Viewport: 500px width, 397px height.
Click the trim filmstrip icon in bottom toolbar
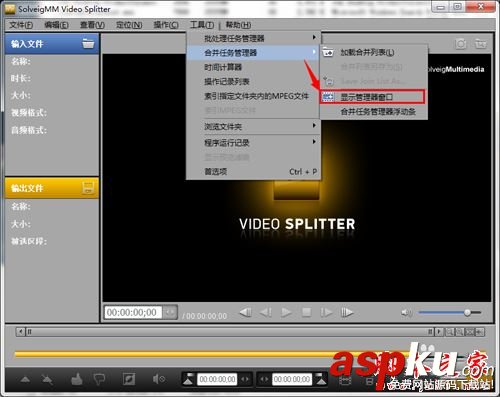tap(345, 380)
